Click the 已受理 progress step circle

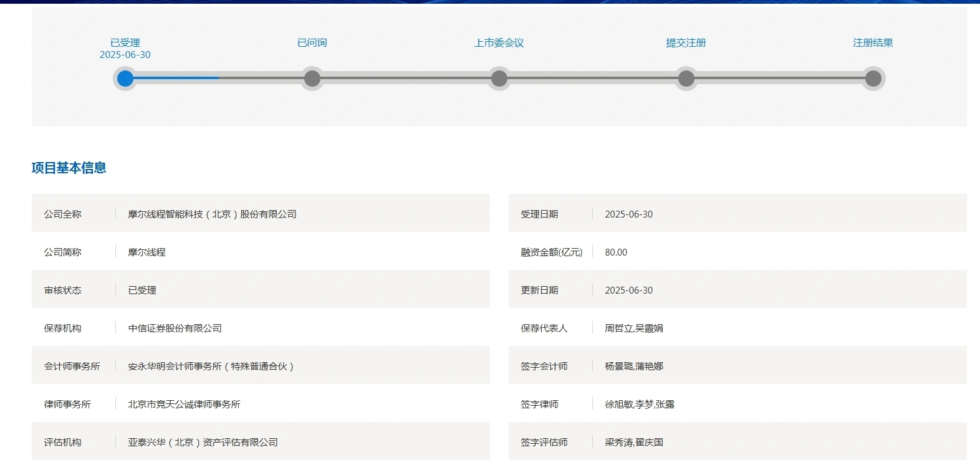click(125, 79)
